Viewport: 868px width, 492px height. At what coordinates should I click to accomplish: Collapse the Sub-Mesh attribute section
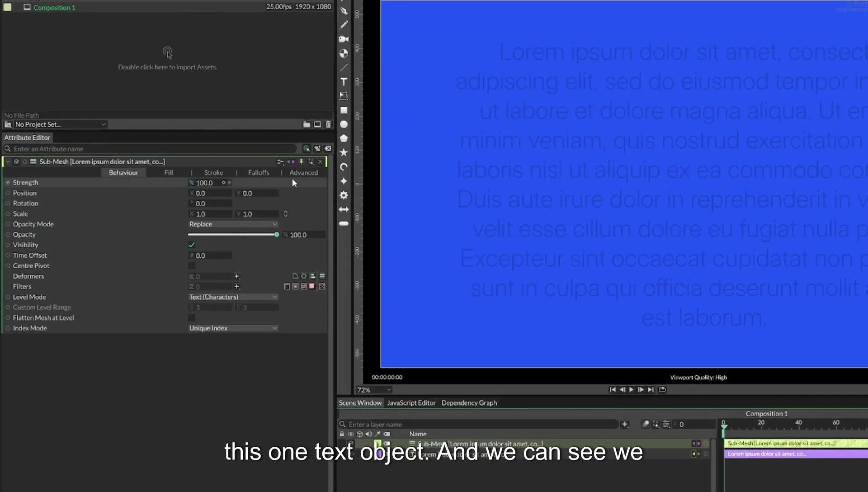[8, 161]
